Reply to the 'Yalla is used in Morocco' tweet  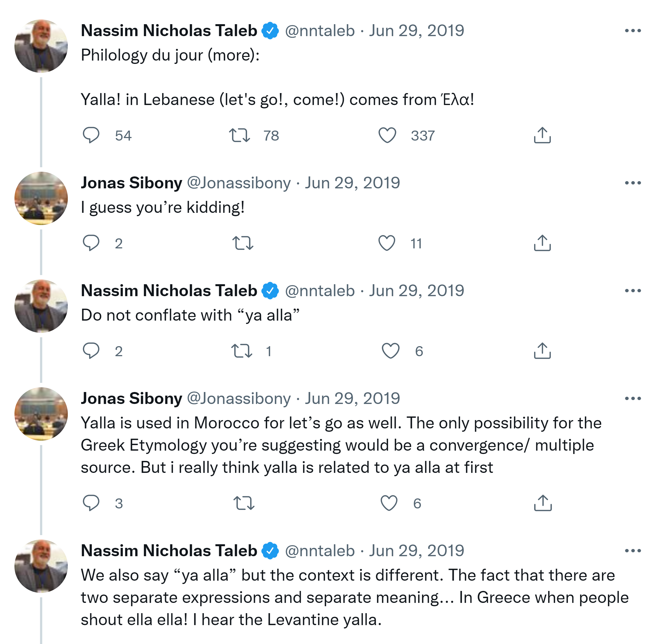[91, 503]
